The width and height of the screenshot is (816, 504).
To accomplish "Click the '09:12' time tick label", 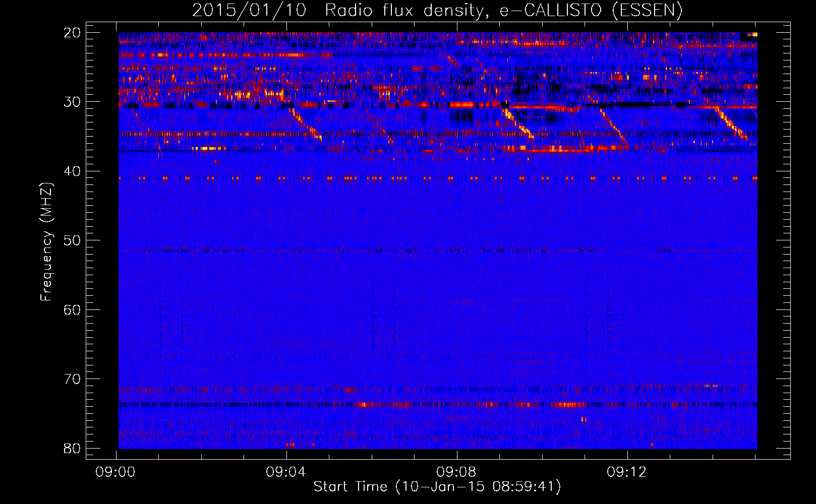I will click(627, 472).
